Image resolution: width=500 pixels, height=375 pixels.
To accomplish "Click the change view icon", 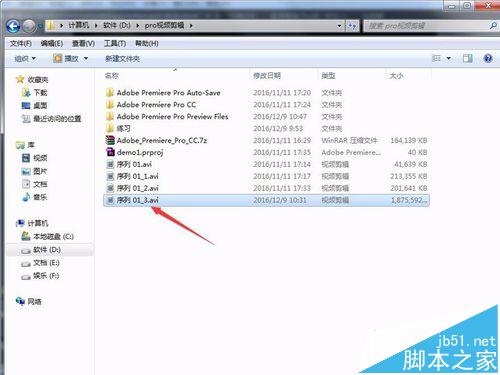I will [x=436, y=59].
